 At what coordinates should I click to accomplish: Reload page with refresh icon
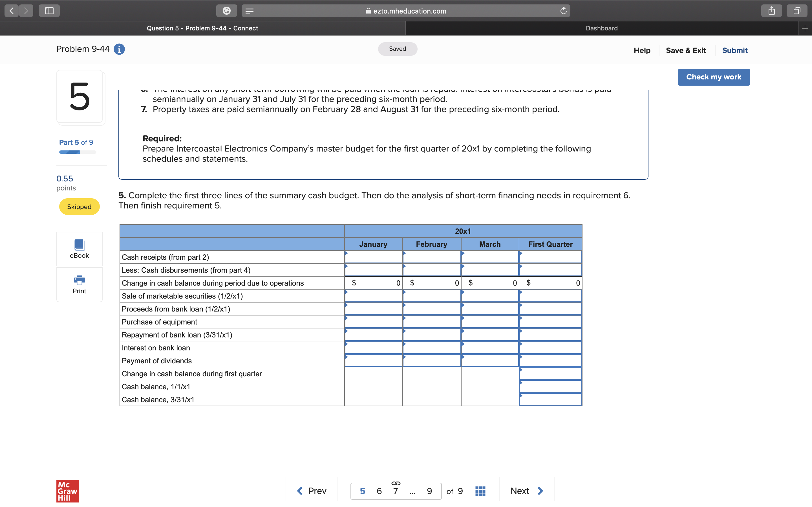coord(563,11)
